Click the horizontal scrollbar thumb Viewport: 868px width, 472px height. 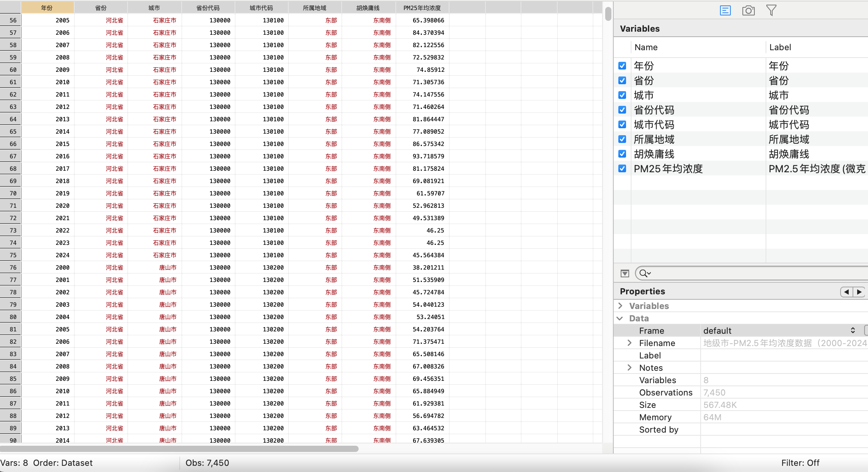[x=179, y=449]
